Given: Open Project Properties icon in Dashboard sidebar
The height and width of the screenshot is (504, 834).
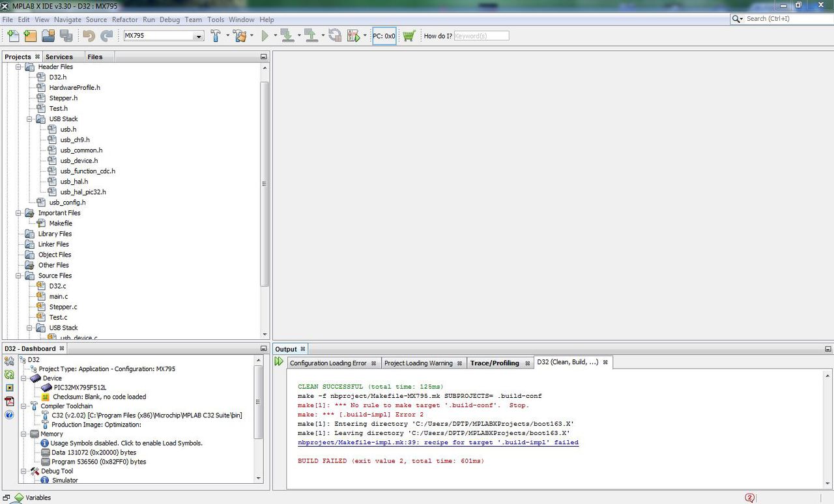Looking at the screenshot, I should click(9, 361).
